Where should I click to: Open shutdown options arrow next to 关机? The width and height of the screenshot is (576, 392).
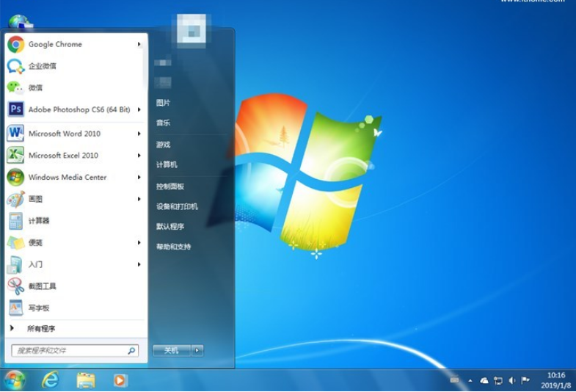point(197,350)
